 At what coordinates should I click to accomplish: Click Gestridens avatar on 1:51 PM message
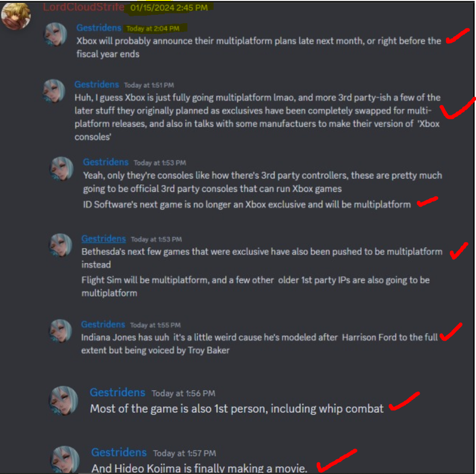(x=54, y=91)
